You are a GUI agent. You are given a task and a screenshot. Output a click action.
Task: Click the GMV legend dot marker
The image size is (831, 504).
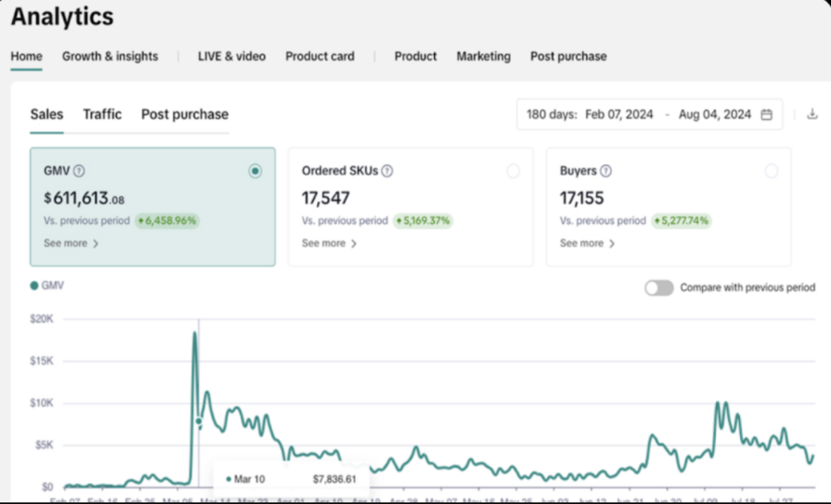tap(34, 286)
